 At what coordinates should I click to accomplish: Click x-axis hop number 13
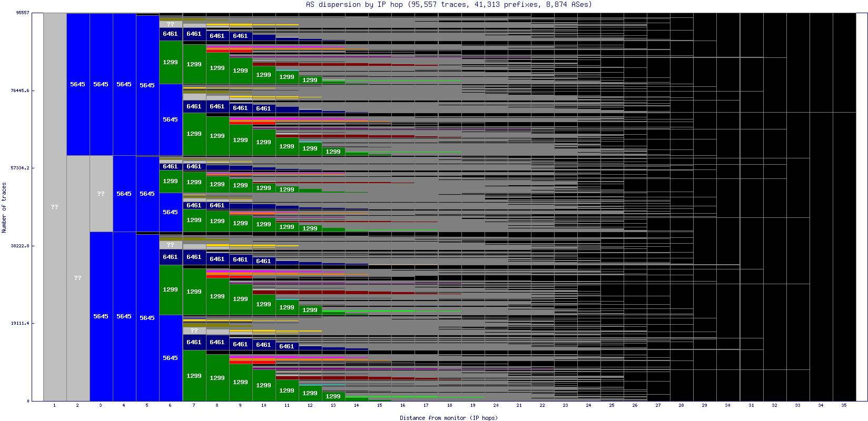click(x=333, y=405)
